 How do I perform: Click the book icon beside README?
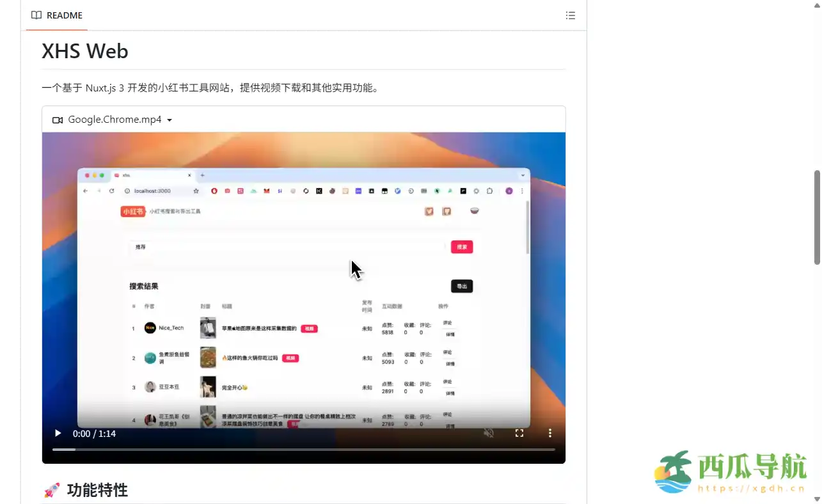pyautogui.click(x=36, y=15)
